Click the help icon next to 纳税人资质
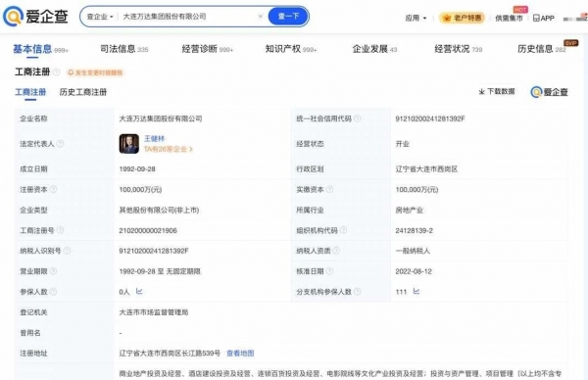Viewport: 588px width, 380px height. (336, 251)
